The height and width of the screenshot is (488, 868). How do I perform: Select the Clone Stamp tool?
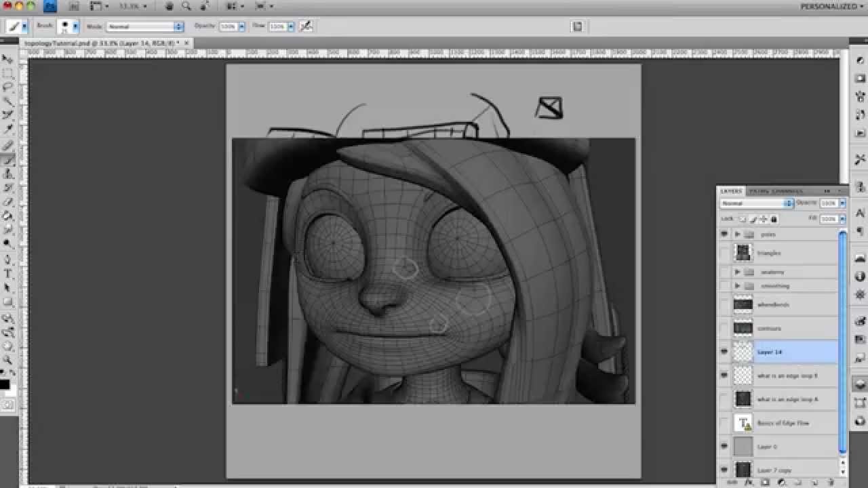[x=8, y=174]
